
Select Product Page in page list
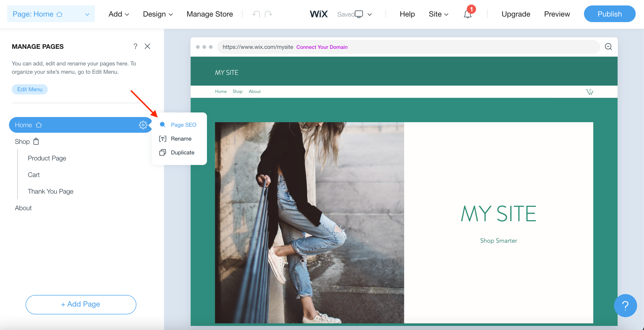pyautogui.click(x=47, y=158)
